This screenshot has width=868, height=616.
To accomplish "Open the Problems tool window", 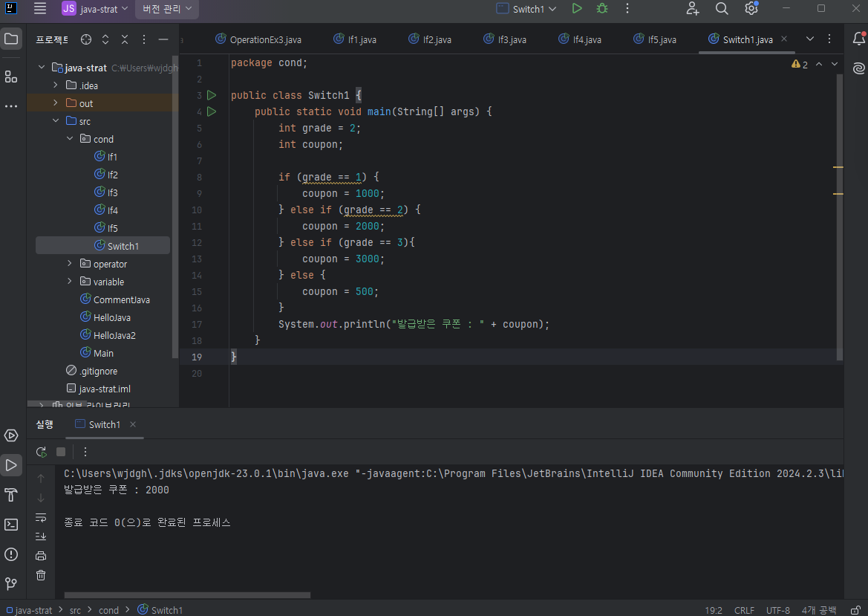I will tap(11, 554).
